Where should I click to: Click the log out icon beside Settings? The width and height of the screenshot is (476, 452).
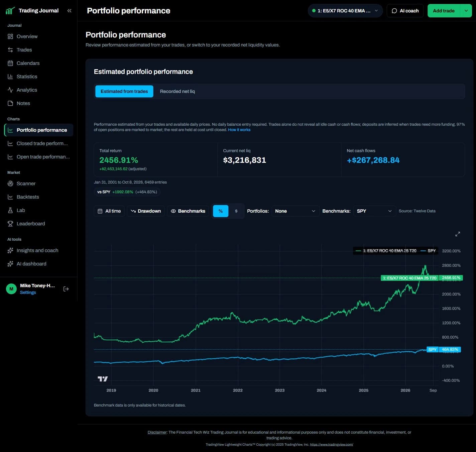[66, 289]
